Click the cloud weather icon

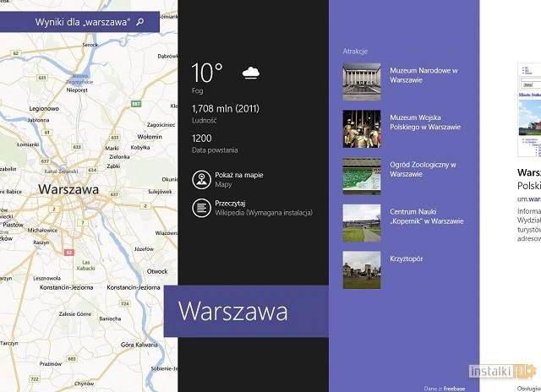coord(251,73)
